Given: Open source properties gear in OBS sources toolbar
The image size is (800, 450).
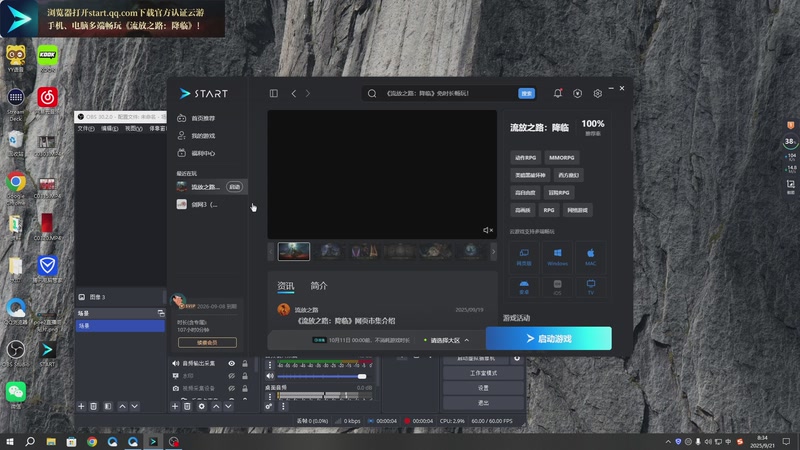Looking at the screenshot, I should 202,406.
